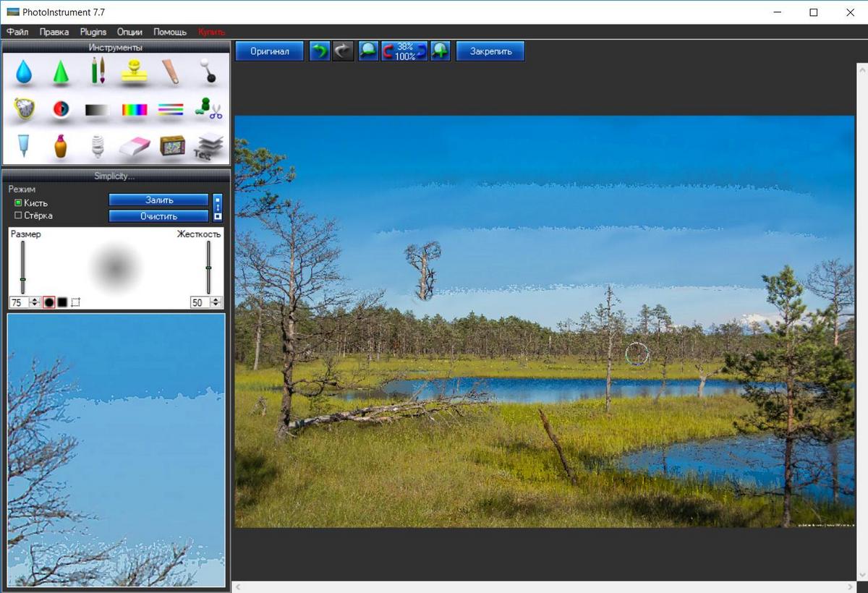Viewport: 868px width, 593px height.
Task: Select the light blue tube tool
Action: [24, 146]
